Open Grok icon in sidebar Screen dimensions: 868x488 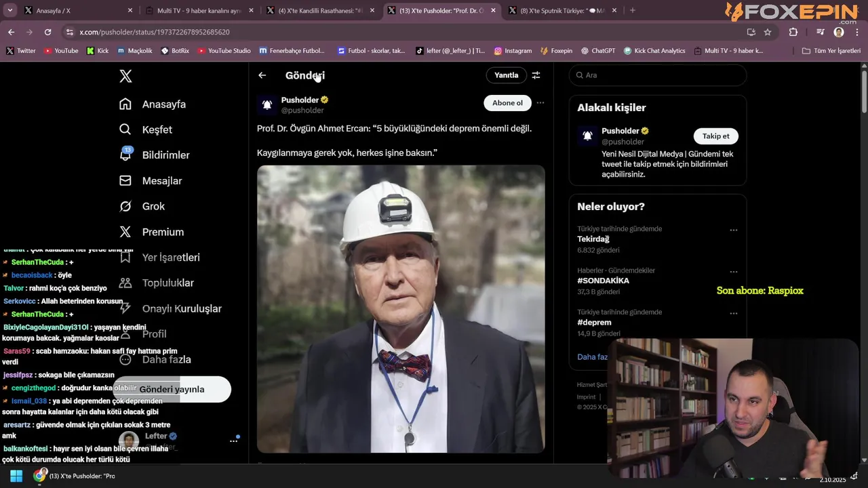click(125, 206)
